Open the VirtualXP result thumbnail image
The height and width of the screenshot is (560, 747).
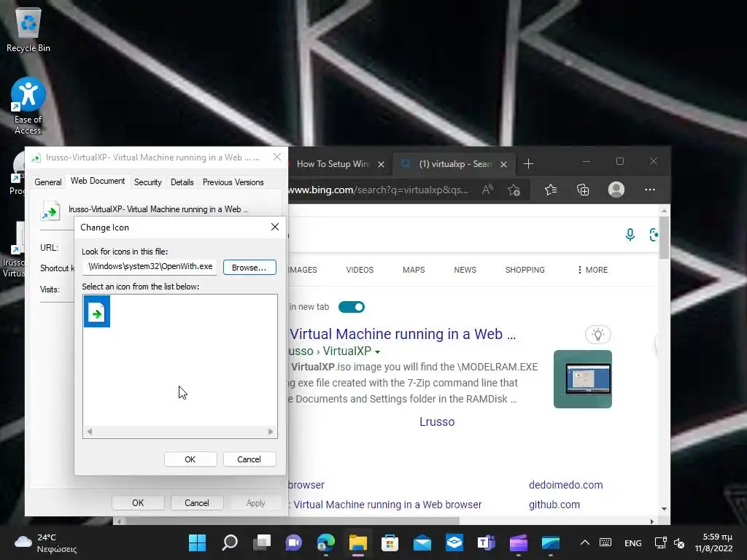point(583,379)
